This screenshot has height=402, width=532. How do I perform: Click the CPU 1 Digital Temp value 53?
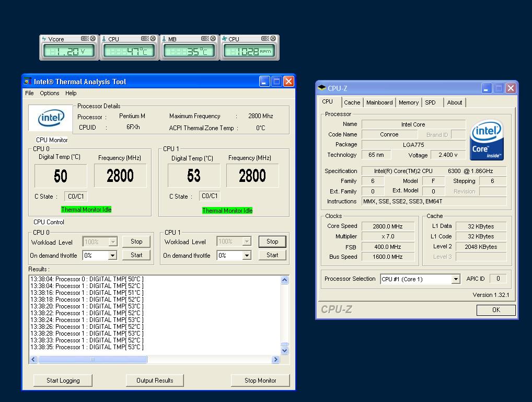coord(194,176)
